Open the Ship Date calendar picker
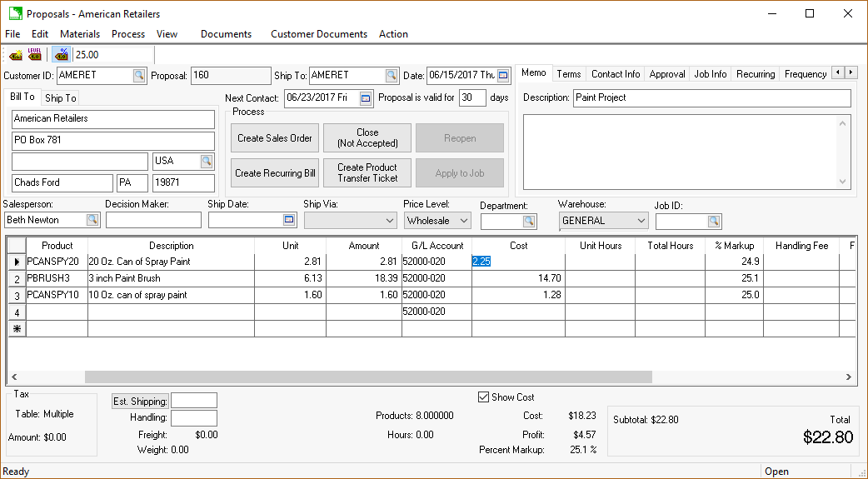The width and height of the screenshot is (868, 479). [289, 220]
